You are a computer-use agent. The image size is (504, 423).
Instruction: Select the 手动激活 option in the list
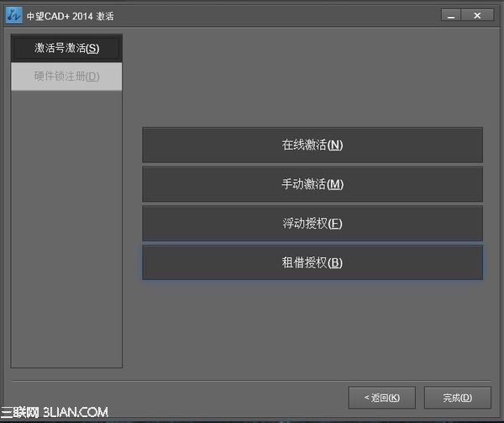coord(312,184)
